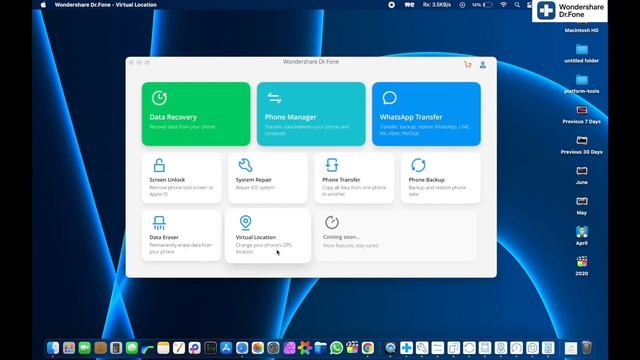Open Notes from the Dock
The width and height of the screenshot is (640, 360).
click(163, 348)
